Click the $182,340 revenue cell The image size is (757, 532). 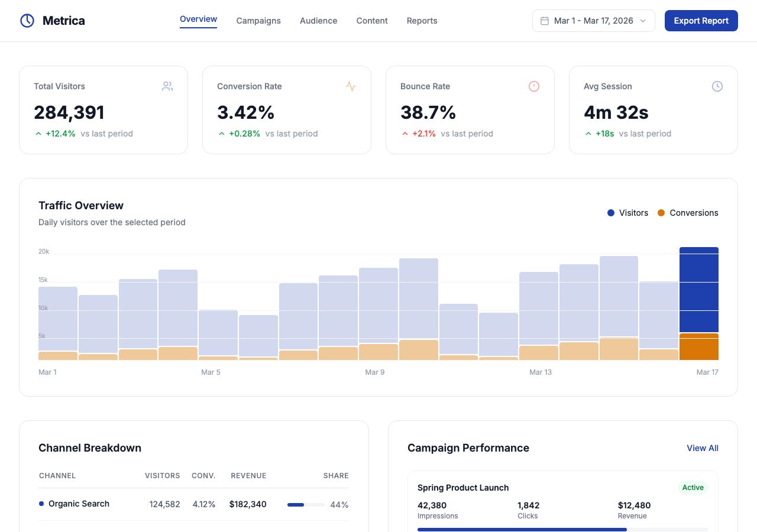point(248,504)
